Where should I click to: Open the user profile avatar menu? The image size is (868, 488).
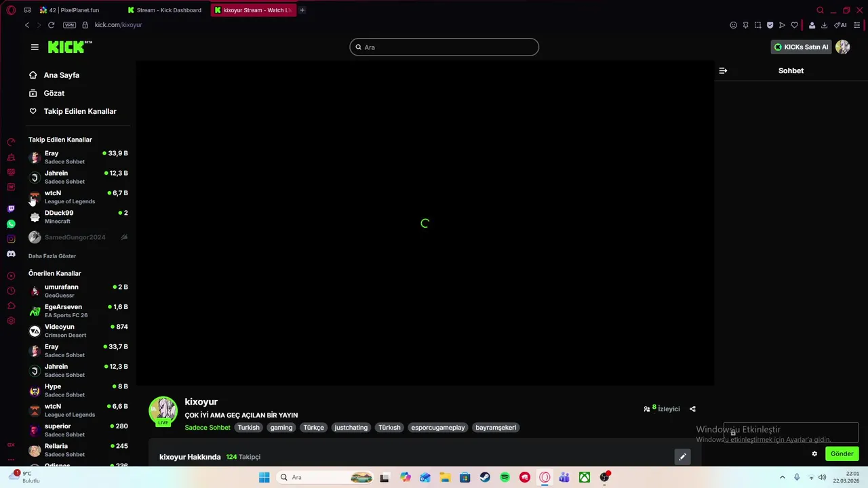842,47
